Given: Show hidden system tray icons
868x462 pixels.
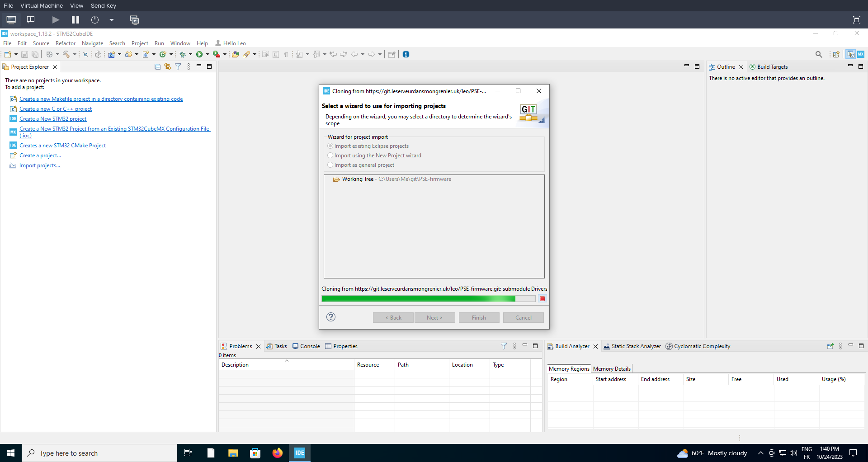Looking at the screenshot, I should (761, 453).
